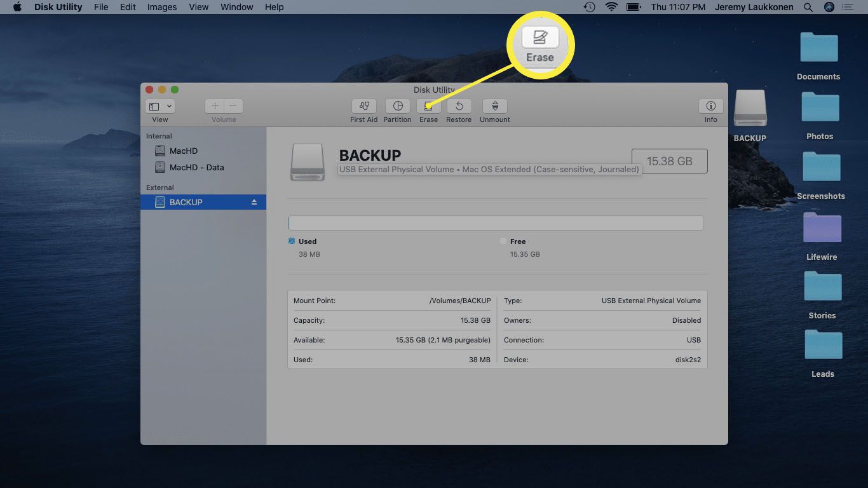Remove volume with minus button

tap(233, 106)
